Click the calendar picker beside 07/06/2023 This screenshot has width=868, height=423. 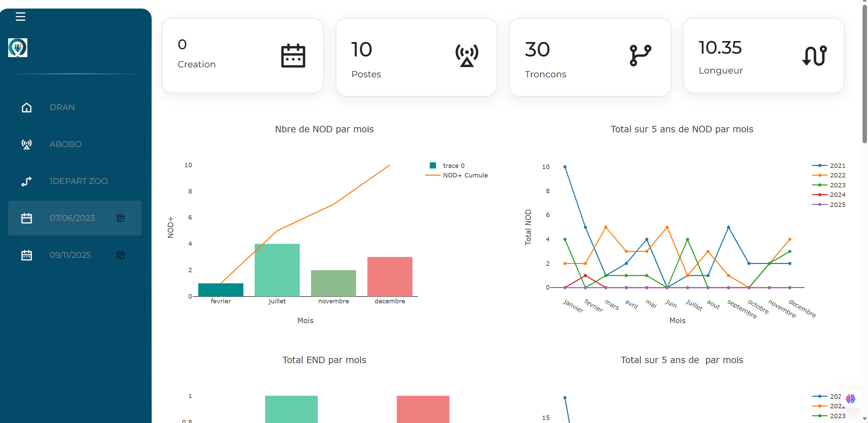point(120,218)
